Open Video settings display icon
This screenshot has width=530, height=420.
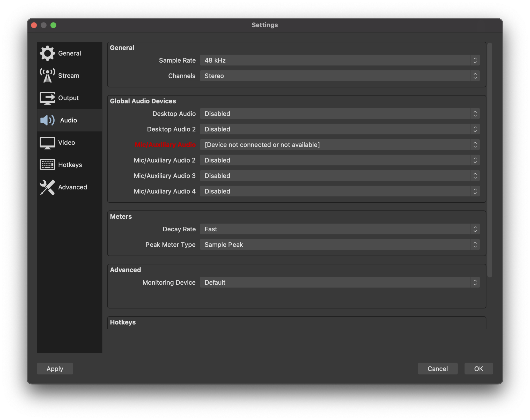(47, 142)
